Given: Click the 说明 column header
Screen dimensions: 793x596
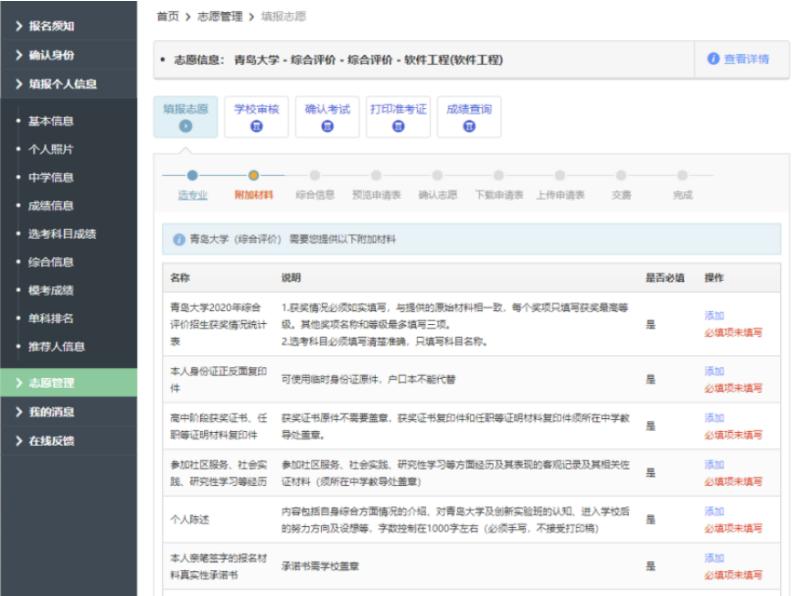Looking at the screenshot, I should (291, 278).
